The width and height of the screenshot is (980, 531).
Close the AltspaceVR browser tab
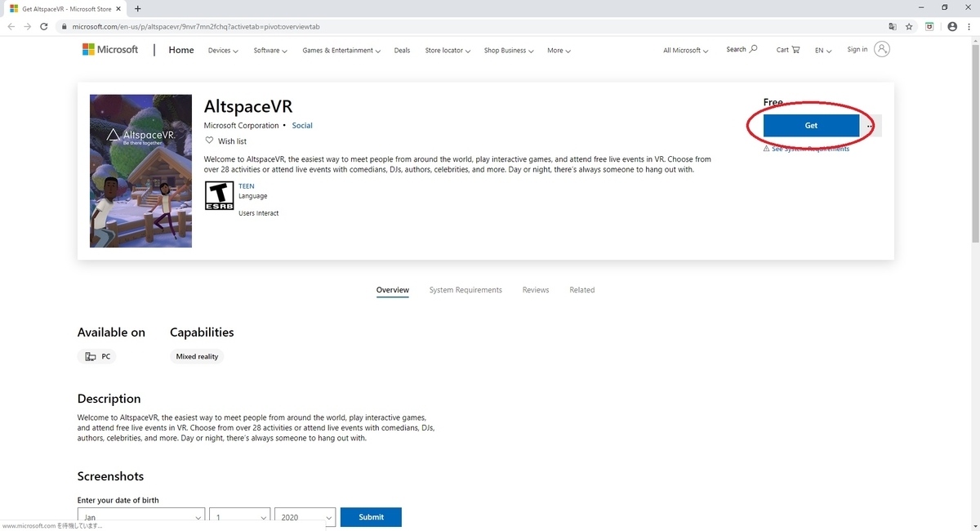click(x=118, y=8)
